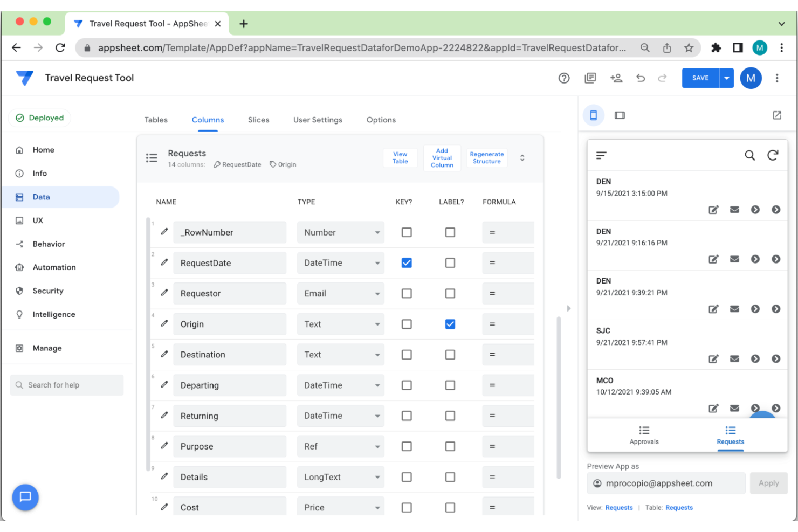Screen dimensions: 798x532
Task: Open the Approvals tab in the preview
Action: click(x=644, y=435)
